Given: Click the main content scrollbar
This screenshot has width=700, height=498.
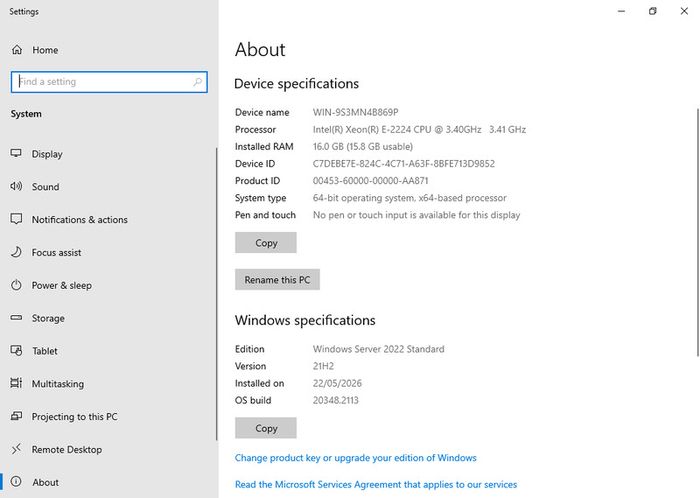Looking at the screenshot, I should [698, 232].
